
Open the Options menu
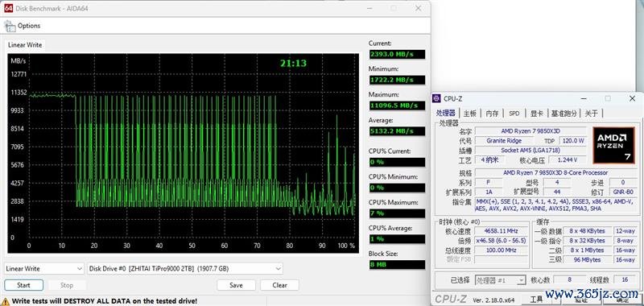(29, 26)
